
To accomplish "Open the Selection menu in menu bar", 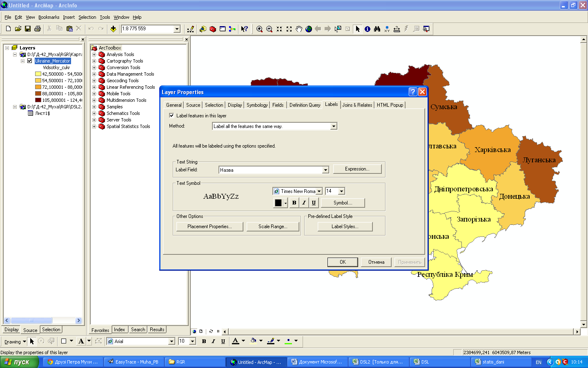I will (x=87, y=17).
